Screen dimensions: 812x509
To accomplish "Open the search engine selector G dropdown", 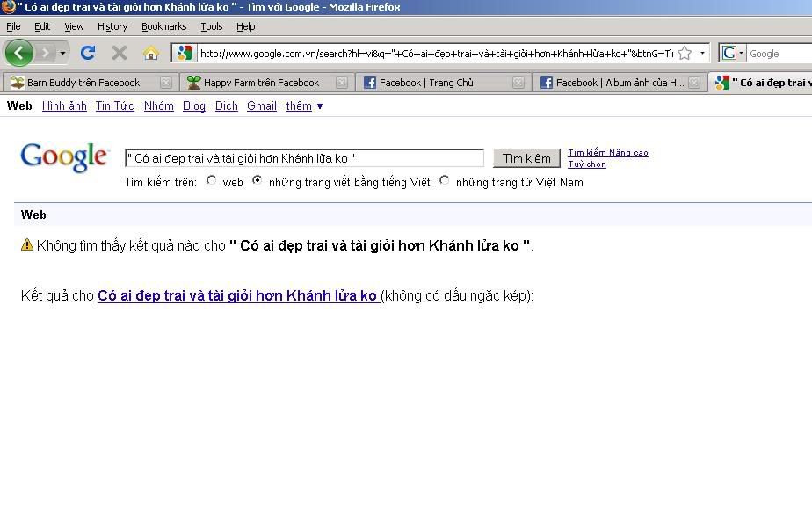I will pyautogui.click(x=732, y=53).
